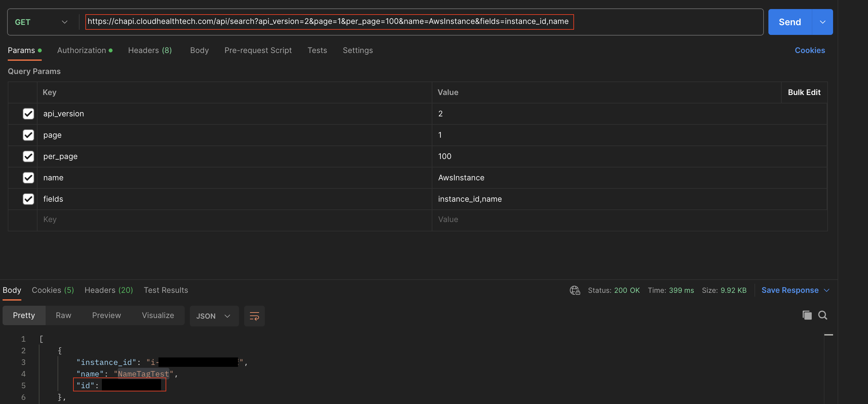Uncheck the name parameter checkbox
The image size is (868, 404).
tap(28, 178)
